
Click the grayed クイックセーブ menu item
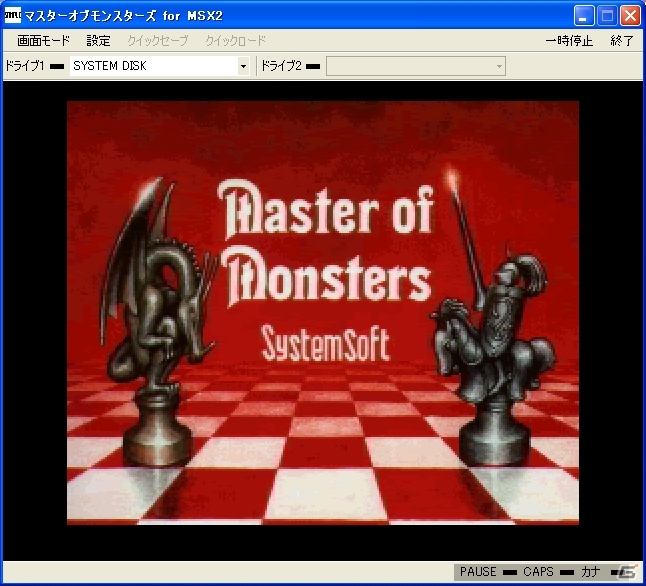158,40
